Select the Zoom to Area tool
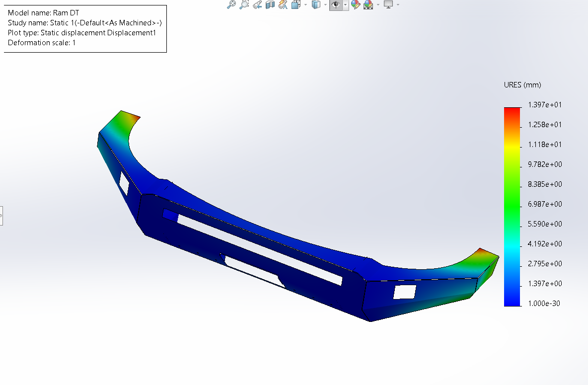The height and width of the screenshot is (385, 588). pyautogui.click(x=244, y=4)
